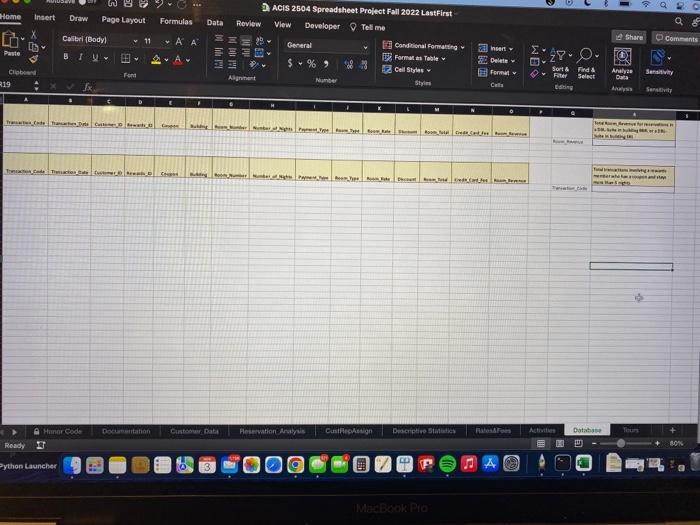Click the ribbon search magnifier icon
The height and width of the screenshot is (525, 700).
click(679, 21)
